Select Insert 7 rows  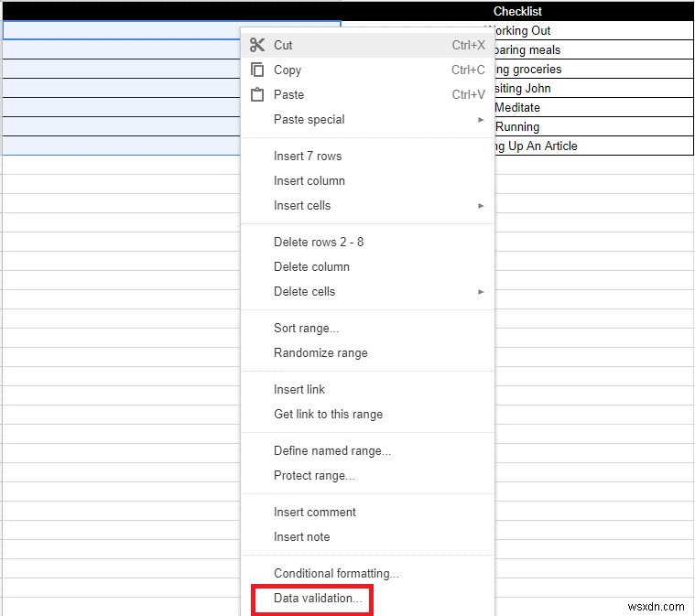(x=367, y=156)
